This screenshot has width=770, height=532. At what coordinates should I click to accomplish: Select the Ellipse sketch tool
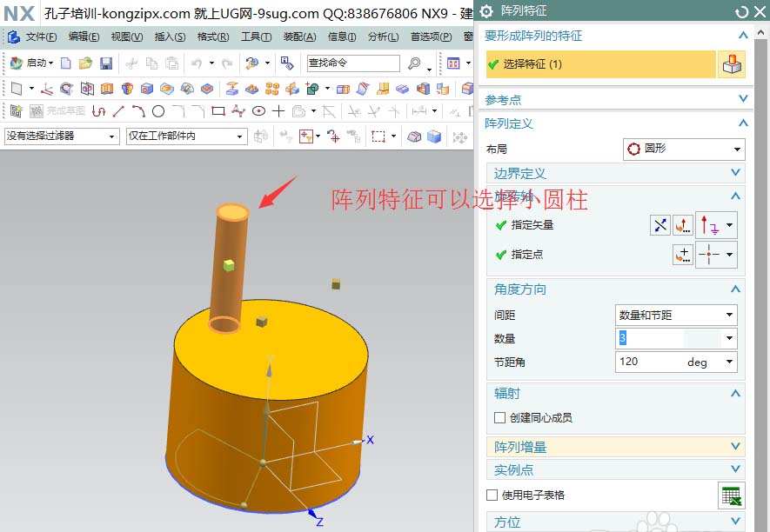click(x=258, y=111)
